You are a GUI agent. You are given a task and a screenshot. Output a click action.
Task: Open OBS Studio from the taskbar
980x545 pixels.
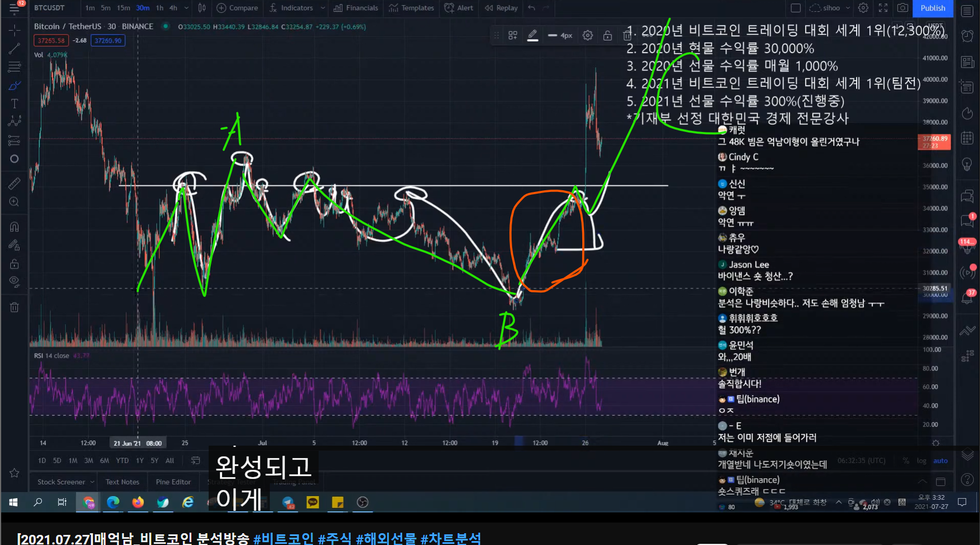(x=363, y=502)
